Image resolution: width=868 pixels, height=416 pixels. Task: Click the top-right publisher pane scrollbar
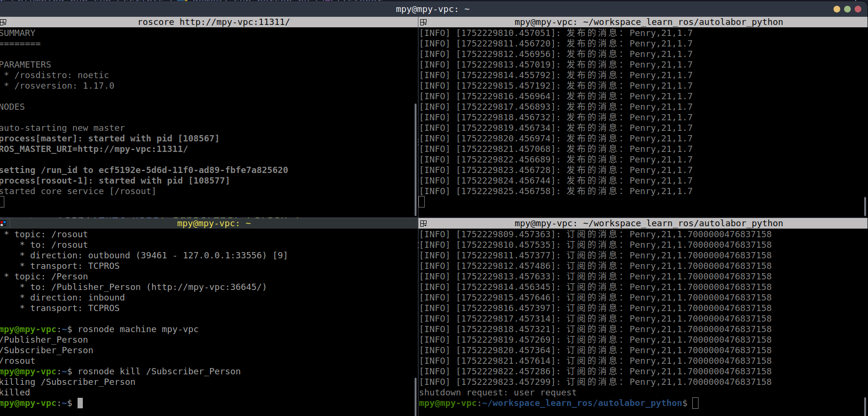865,206
